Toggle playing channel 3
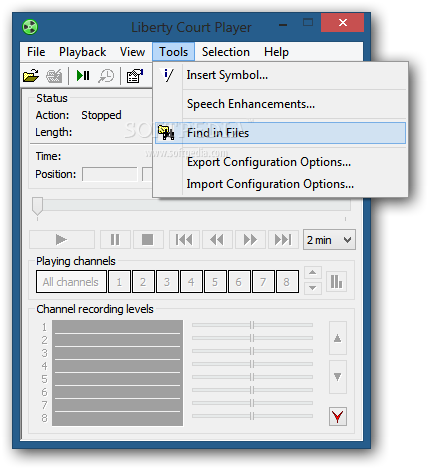Viewport: 429px width, 469px height. tap(167, 282)
